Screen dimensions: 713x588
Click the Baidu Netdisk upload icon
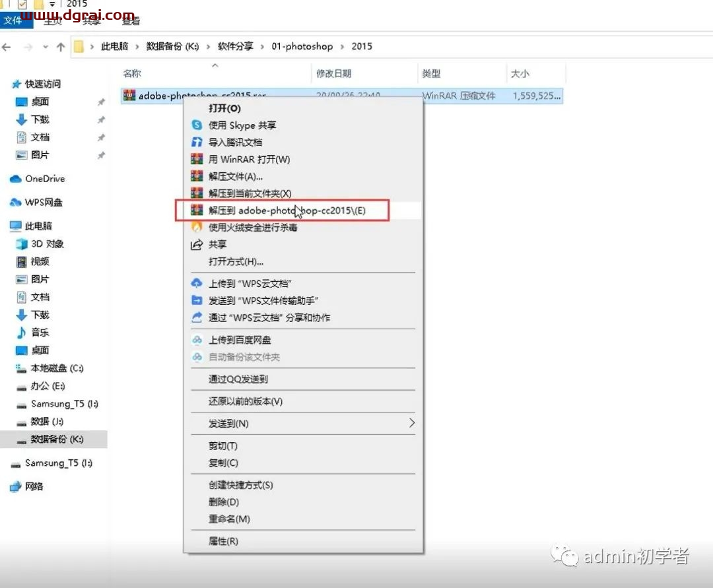[x=197, y=340]
